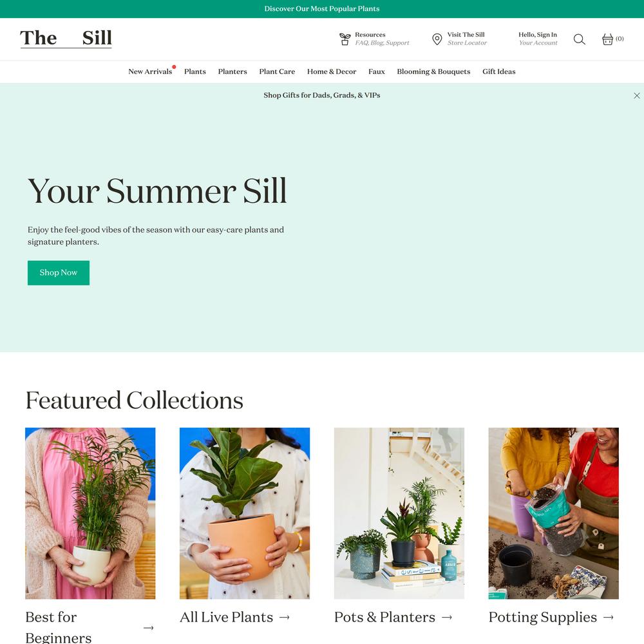Click arrow next to Pots & Planters
The width and height of the screenshot is (644, 644).
[x=446, y=617]
